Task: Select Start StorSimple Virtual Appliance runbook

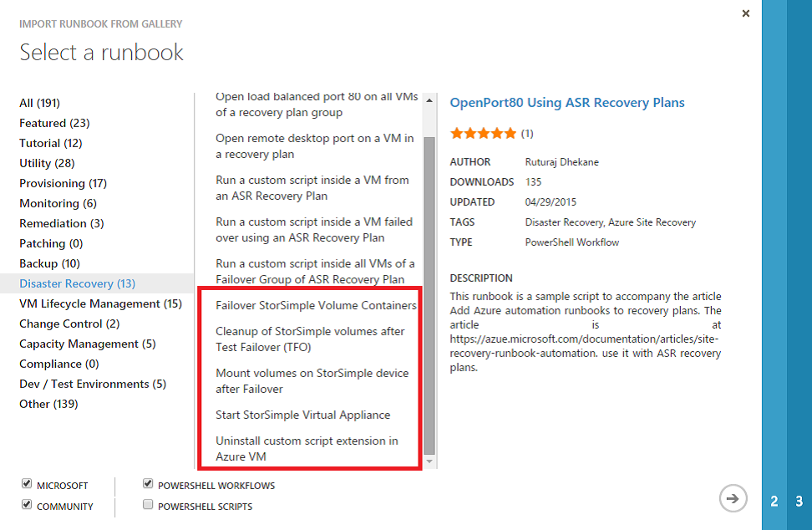Action: 302,415
